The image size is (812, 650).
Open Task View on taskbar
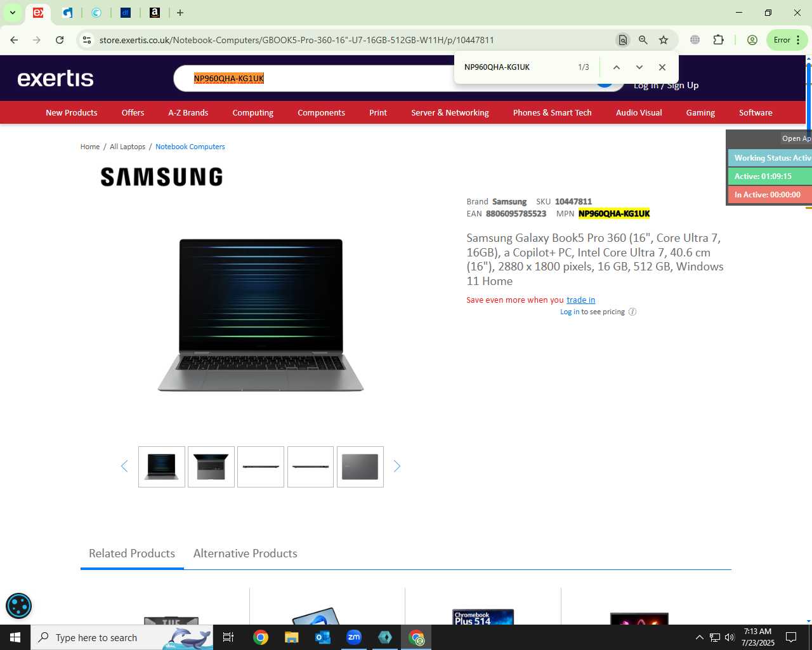[x=228, y=637]
